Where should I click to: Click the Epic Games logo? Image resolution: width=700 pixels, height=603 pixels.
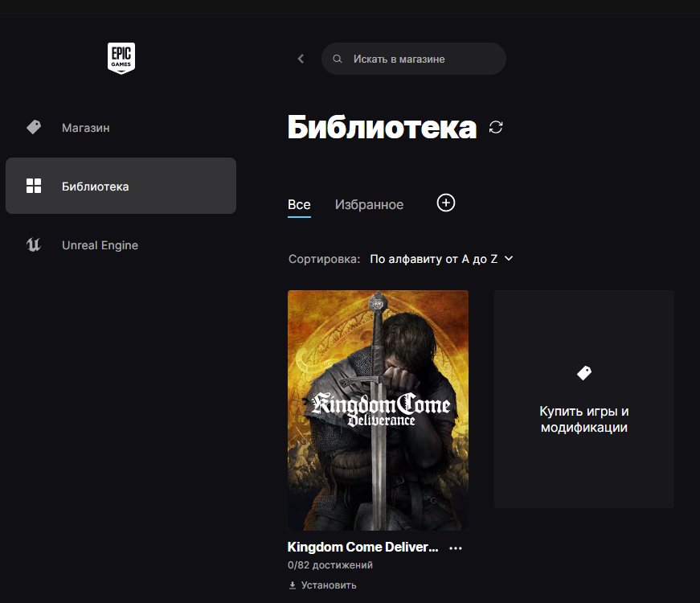[121, 58]
